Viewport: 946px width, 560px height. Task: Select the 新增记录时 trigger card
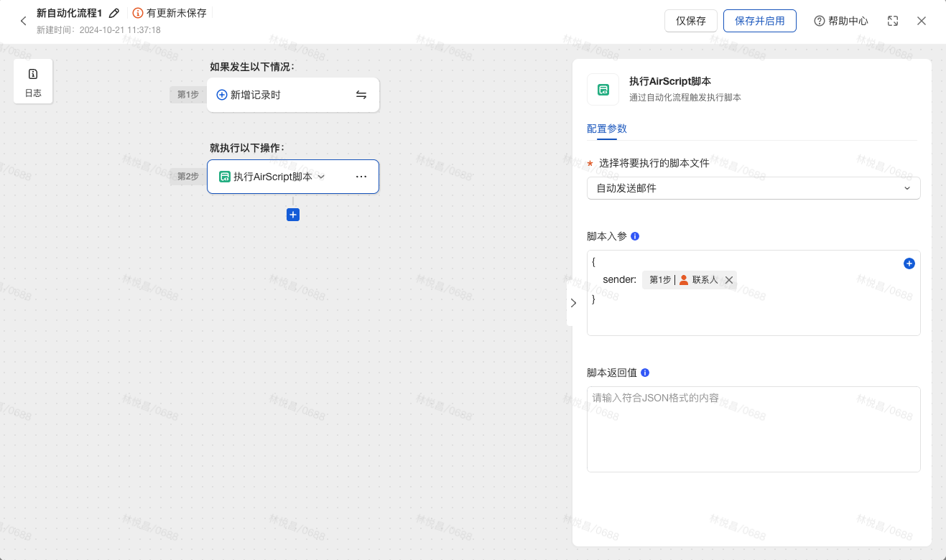[x=280, y=95]
